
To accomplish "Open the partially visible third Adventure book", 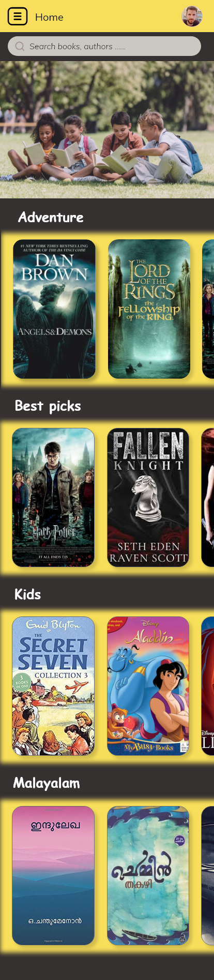I will 208,309.
